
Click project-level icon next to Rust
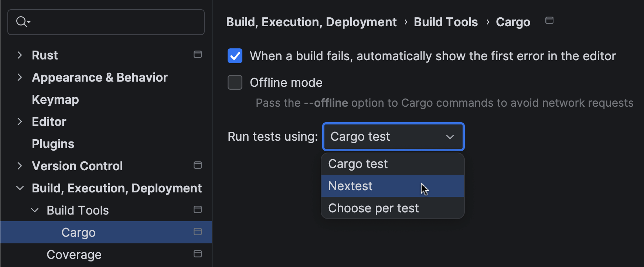[x=198, y=55]
